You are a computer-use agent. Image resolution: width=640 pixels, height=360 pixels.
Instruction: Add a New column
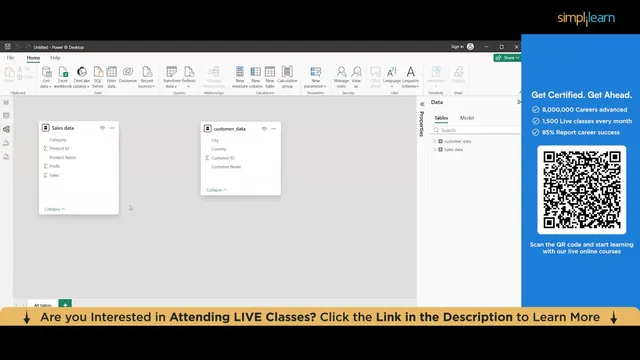[x=256, y=77]
